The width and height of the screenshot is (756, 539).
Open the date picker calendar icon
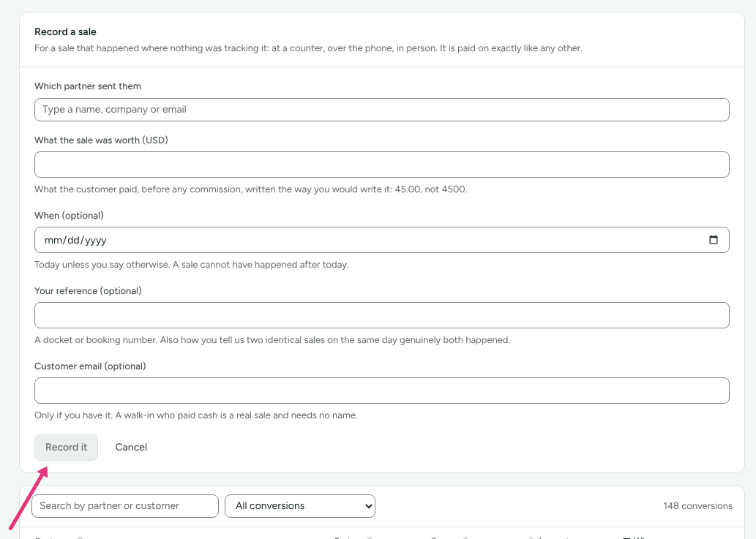(713, 240)
